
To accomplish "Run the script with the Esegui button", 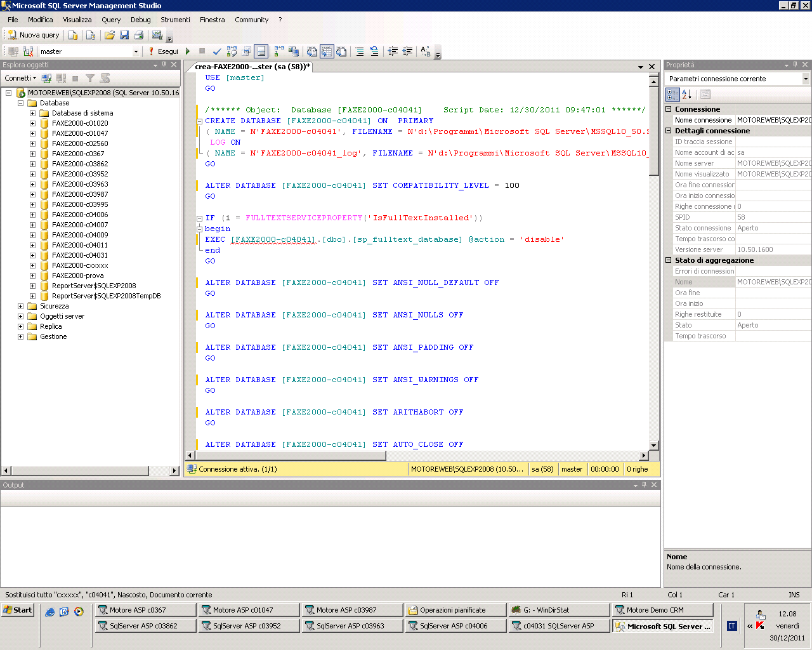I will point(164,51).
